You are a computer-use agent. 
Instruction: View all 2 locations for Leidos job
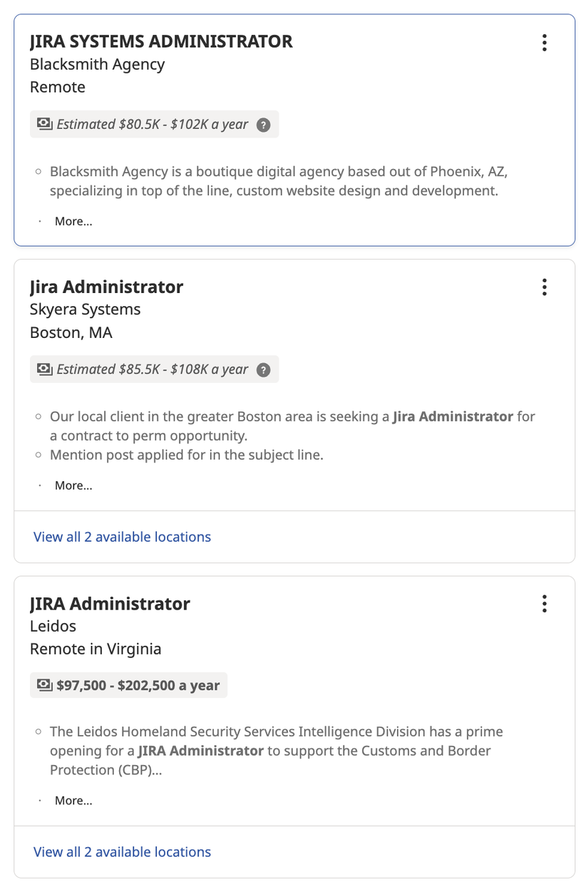[x=122, y=852]
